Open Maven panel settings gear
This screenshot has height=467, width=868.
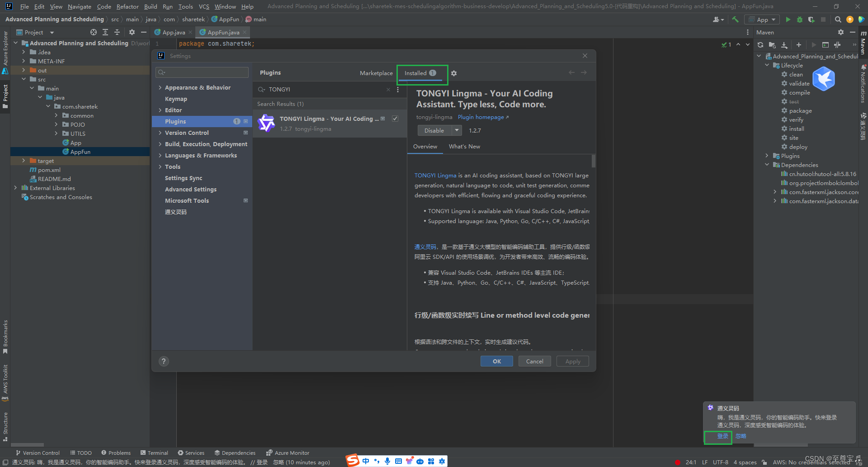840,32
